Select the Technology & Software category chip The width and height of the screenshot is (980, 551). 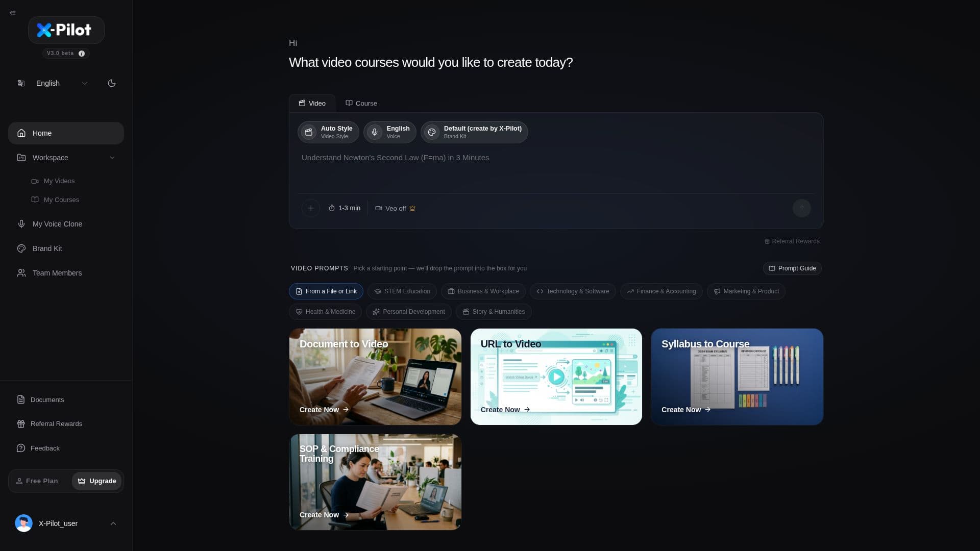(573, 291)
